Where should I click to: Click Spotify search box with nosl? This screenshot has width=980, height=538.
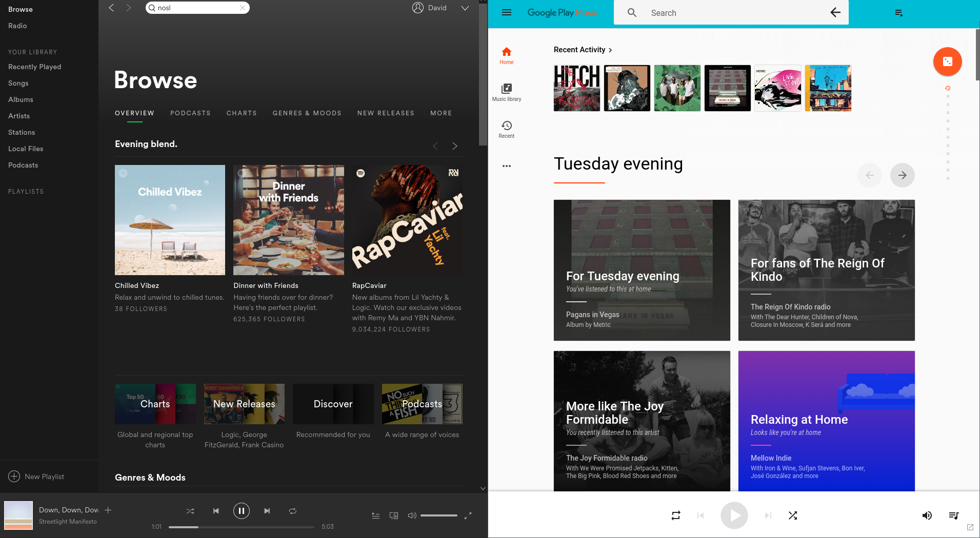tap(197, 8)
